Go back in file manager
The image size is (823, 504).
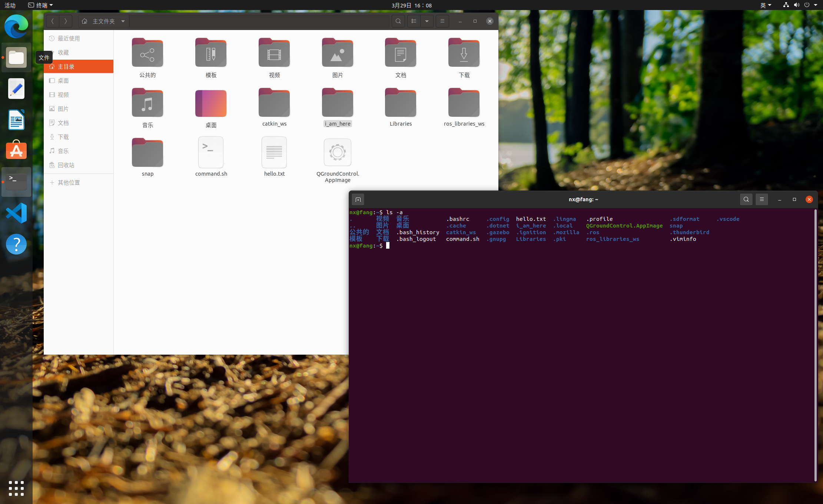point(53,21)
